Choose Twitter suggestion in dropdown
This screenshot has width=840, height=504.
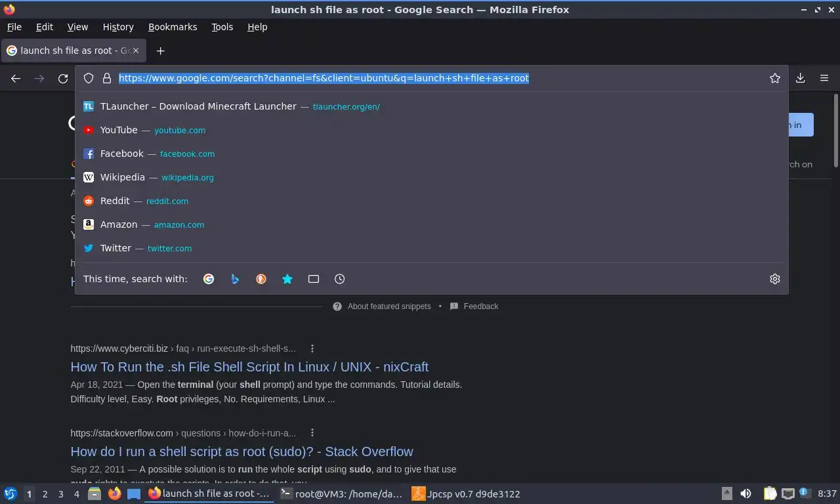point(431,248)
